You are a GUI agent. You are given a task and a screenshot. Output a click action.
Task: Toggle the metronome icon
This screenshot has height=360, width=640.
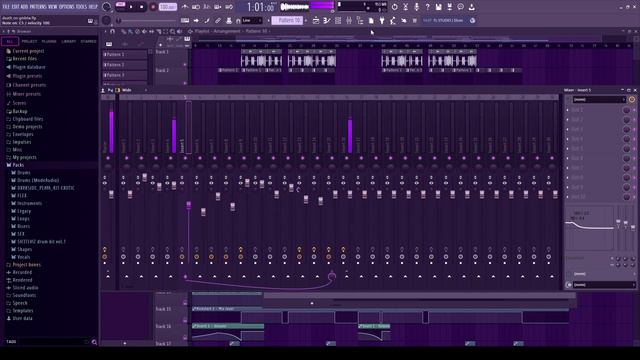click(185, 7)
